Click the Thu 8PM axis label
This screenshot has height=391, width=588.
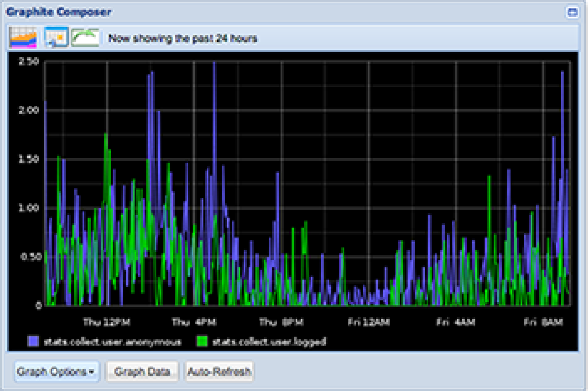click(281, 323)
